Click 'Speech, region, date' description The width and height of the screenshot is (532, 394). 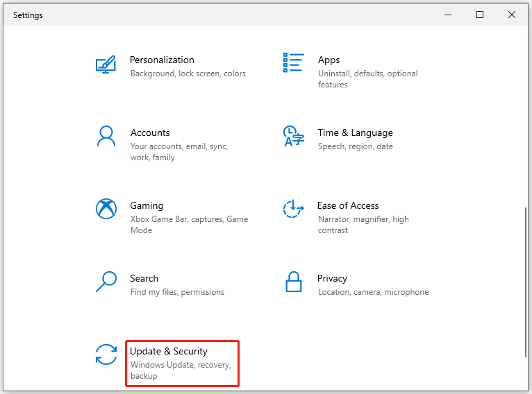(x=355, y=146)
